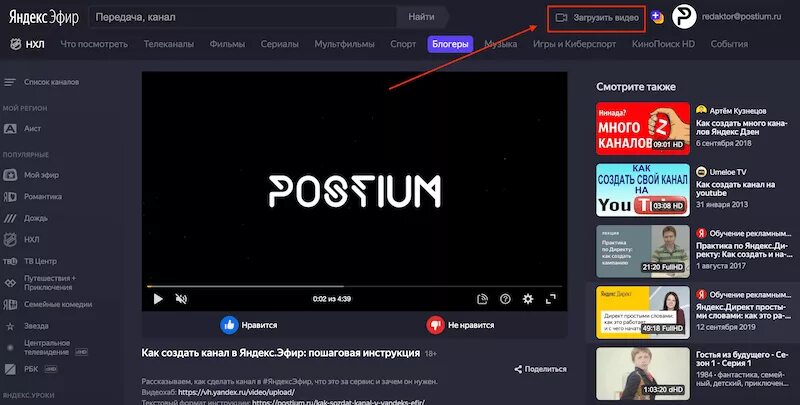Open the Umeloe TV channel

pos(721,172)
